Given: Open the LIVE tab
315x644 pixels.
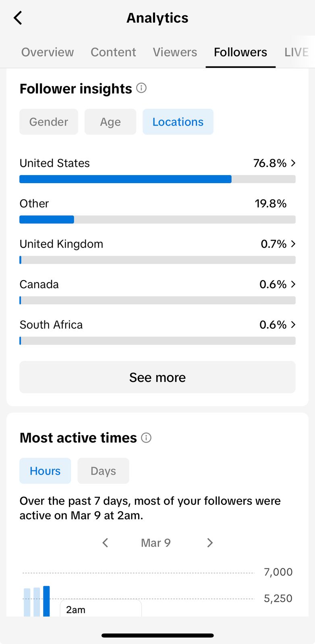Looking at the screenshot, I should point(296,52).
